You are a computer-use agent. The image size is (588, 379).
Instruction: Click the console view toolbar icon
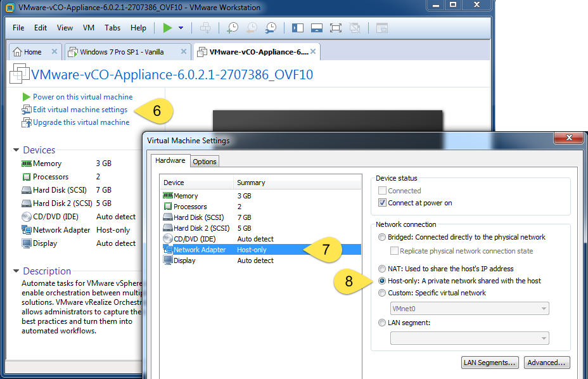pyautogui.click(x=381, y=28)
